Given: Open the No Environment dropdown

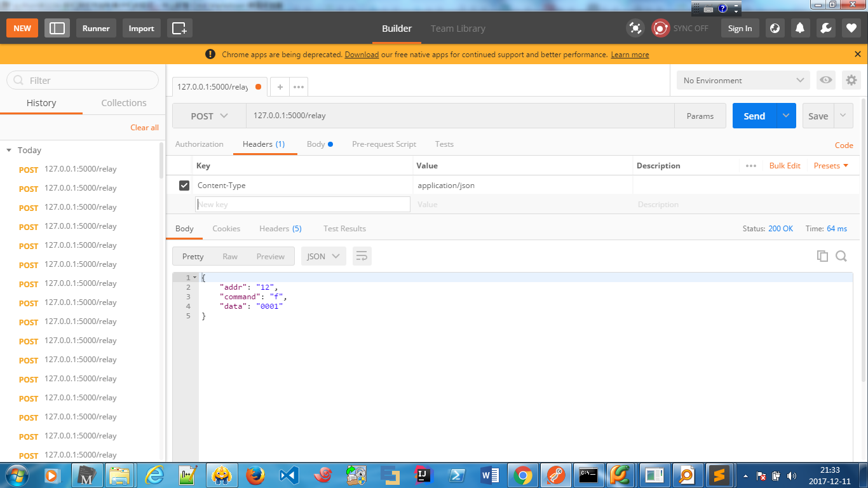Looking at the screenshot, I should (743, 80).
